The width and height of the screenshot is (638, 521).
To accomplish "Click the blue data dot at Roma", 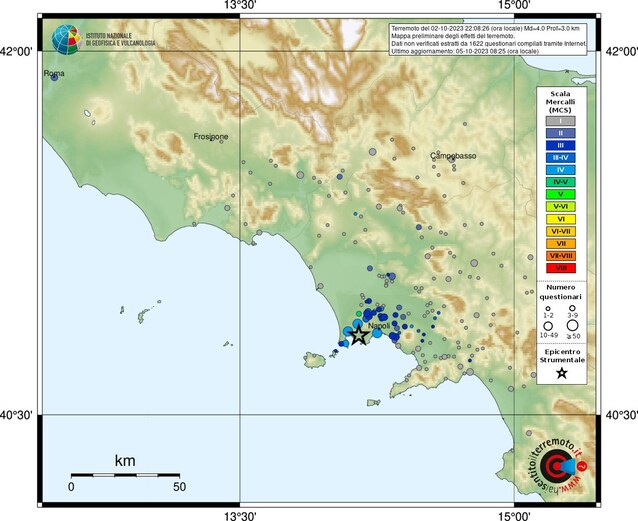I will coord(55,78).
